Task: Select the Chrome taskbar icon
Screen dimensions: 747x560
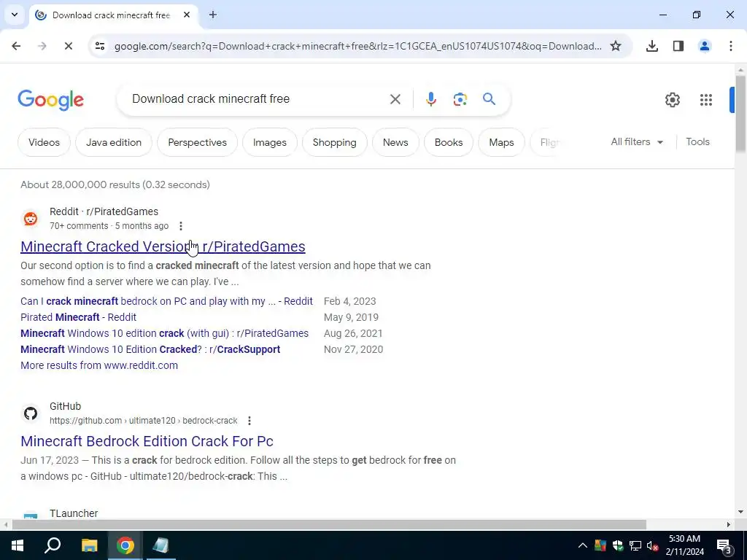Action: (x=125, y=545)
